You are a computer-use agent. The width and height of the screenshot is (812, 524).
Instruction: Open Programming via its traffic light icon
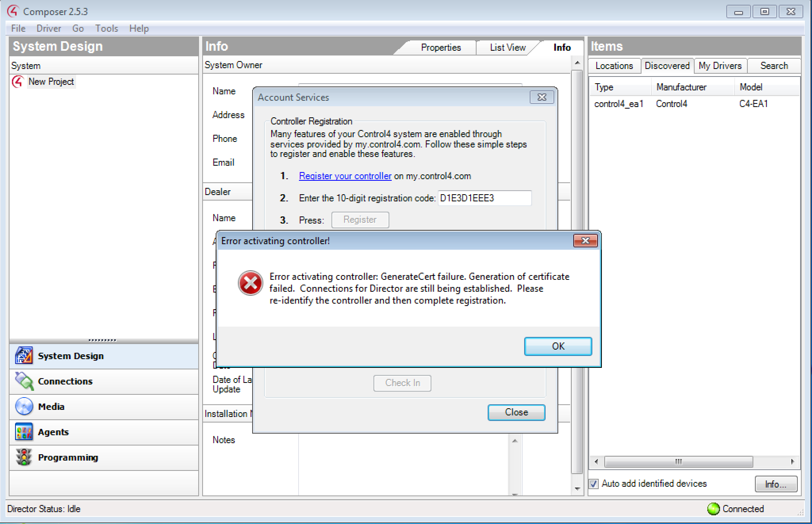click(24, 457)
